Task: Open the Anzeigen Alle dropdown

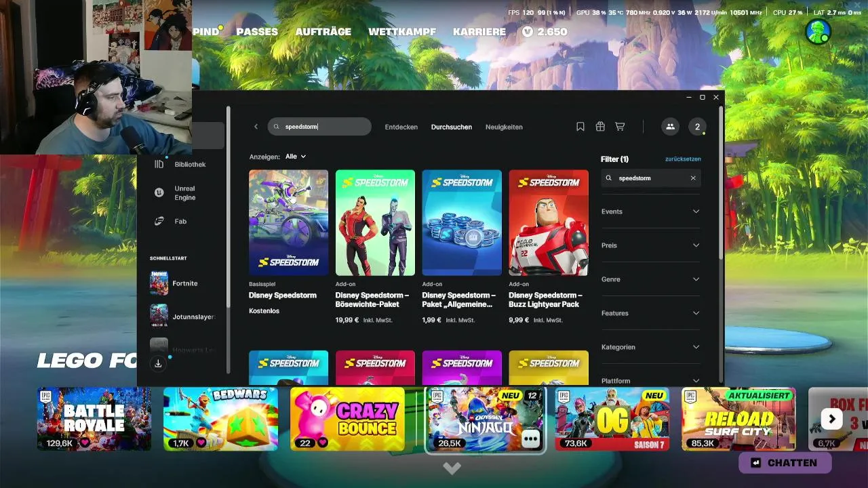Action: pos(296,157)
